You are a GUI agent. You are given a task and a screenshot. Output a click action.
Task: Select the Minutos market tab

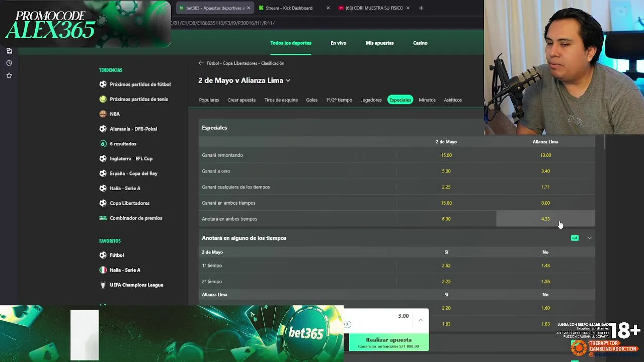[x=427, y=100]
